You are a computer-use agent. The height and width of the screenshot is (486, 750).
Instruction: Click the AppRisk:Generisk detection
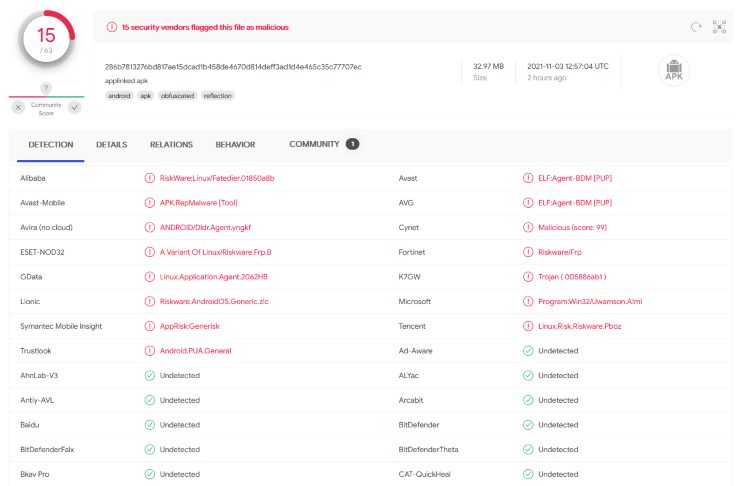point(190,326)
